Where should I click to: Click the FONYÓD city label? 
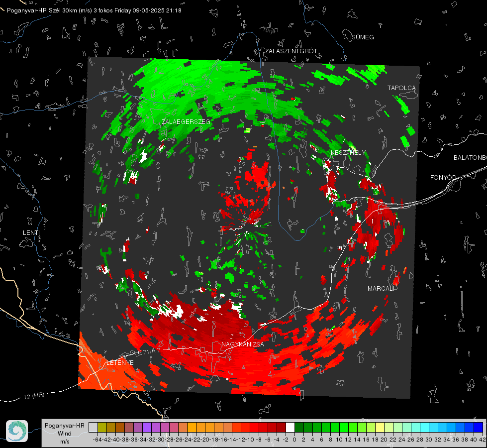click(443, 178)
